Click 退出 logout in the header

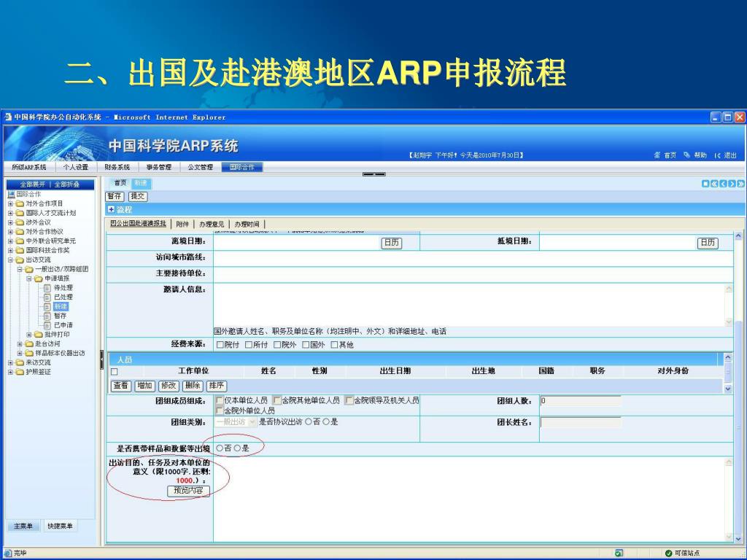pyautogui.click(x=730, y=155)
